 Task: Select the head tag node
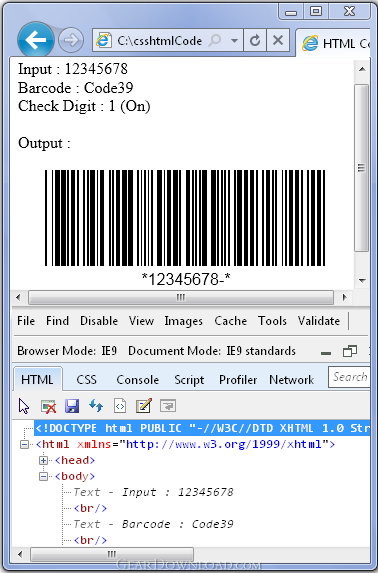tap(75, 460)
